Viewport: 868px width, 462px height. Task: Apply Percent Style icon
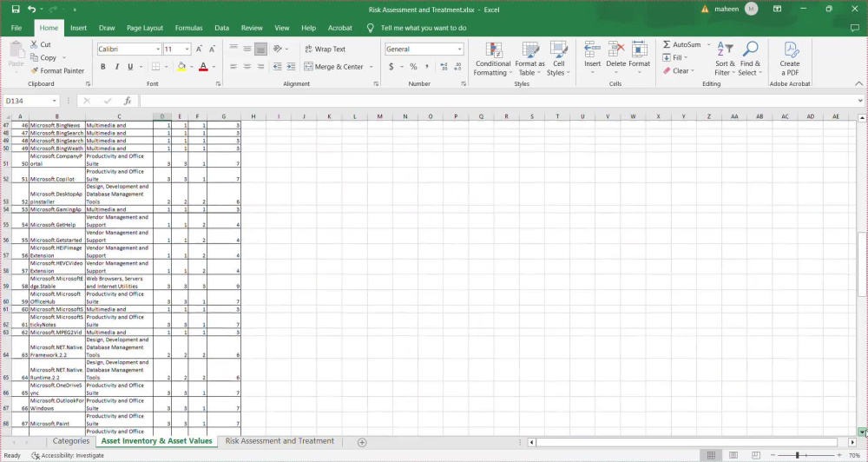[x=413, y=67]
